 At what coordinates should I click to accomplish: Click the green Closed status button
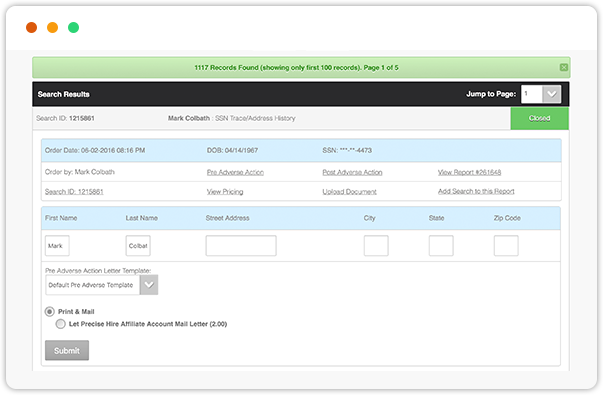pyautogui.click(x=539, y=118)
